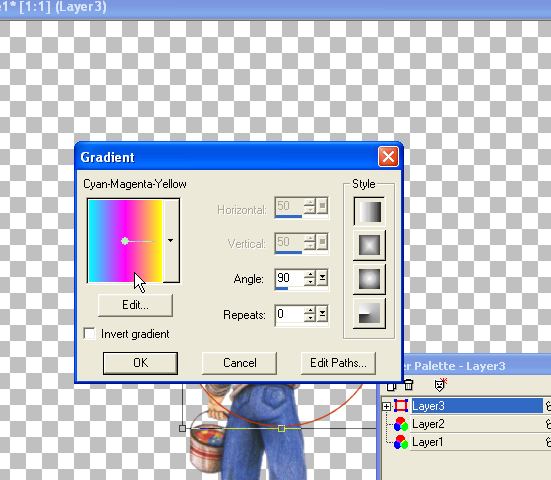Click the Edit Paths... button
The height and width of the screenshot is (480, 551).
pos(338,363)
